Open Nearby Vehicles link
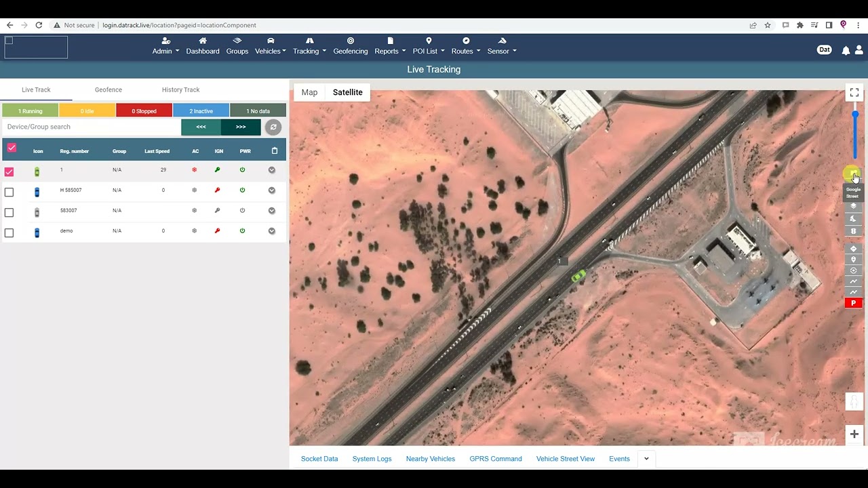The image size is (868, 488). coord(431,459)
